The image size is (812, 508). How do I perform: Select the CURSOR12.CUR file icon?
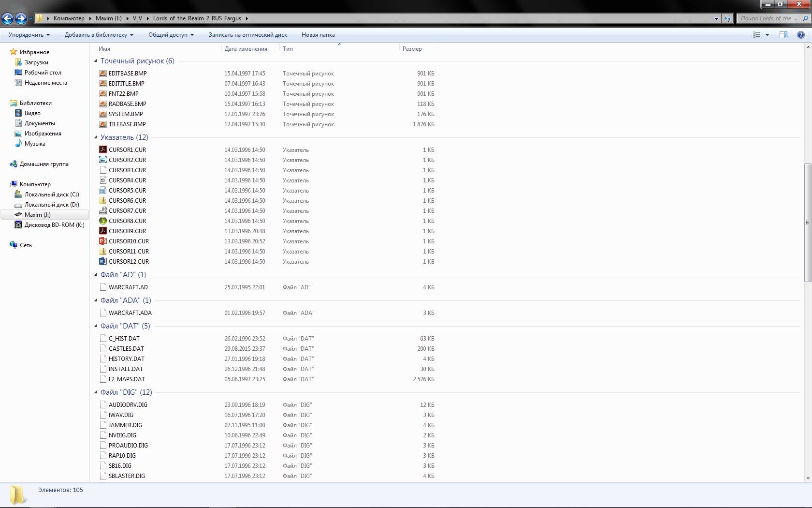[103, 262]
